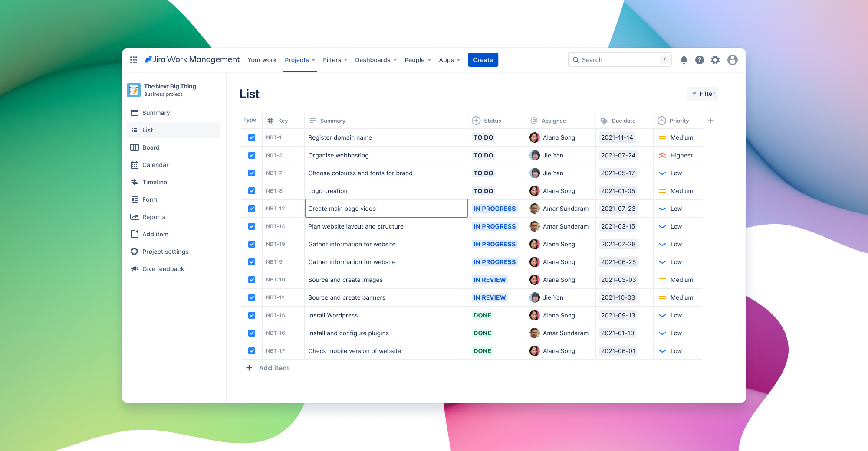The image size is (868, 451).
Task: Open TO DO status dropdown for NBT-8
Action: [483, 191]
